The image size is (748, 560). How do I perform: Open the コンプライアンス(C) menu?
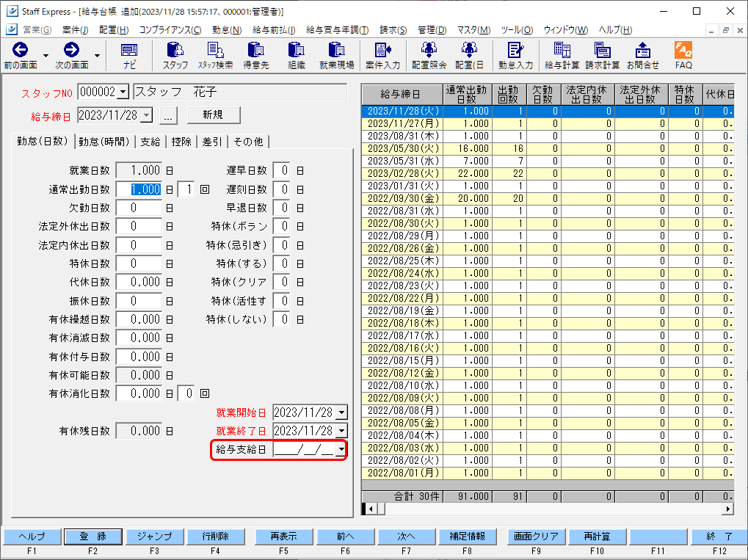170,29
